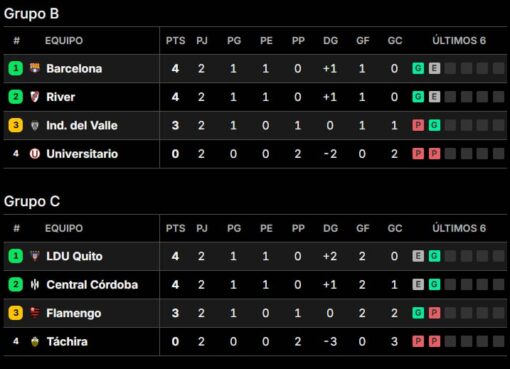The image size is (510, 369).
Task: Open the Barcelona team name link
Action: [x=74, y=69]
